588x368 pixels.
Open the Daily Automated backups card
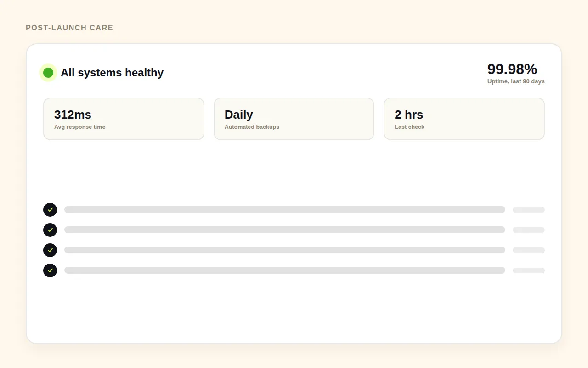[x=294, y=119]
